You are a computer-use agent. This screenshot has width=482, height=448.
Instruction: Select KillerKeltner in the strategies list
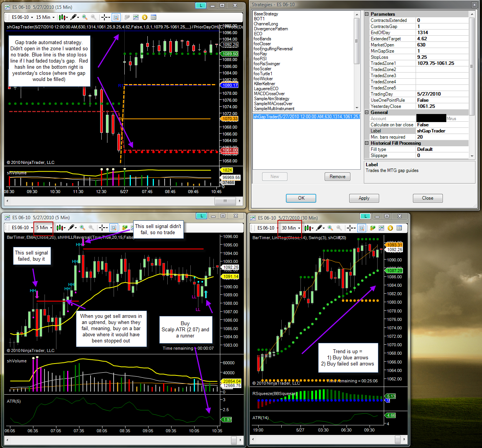click(x=264, y=84)
